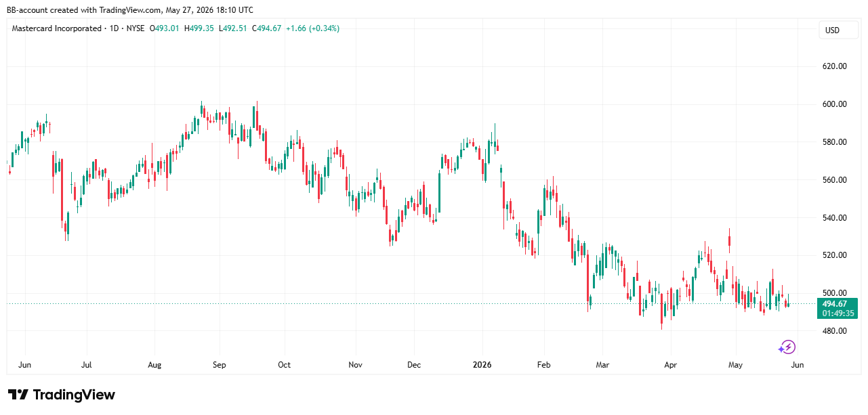Click the countdown timer 01:49:35 label
The width and height of the screenshot is (868, 415).
(838, 313)
